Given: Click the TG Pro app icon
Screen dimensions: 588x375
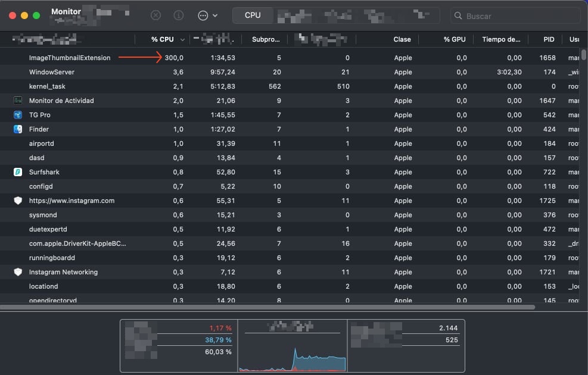Looking at the screenshot, I should click(18, 115).
